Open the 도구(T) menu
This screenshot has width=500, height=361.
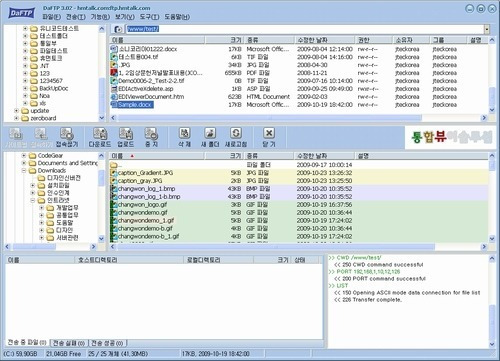coord(149,17)
